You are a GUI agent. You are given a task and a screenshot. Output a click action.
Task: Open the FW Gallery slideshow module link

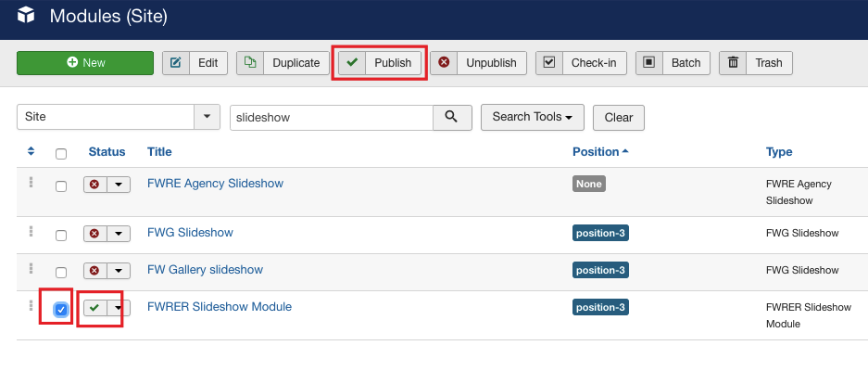pyautogui.click(x=205, y=270)
